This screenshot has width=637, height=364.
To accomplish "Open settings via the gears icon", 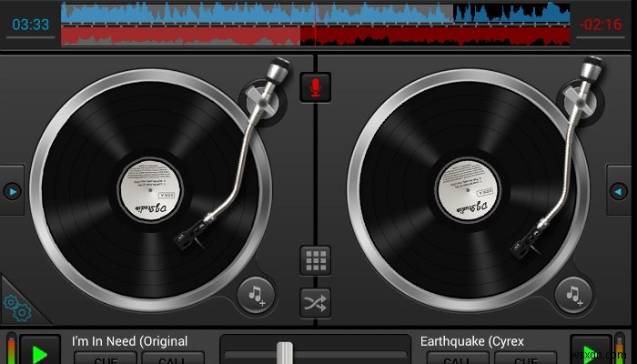I will (17, 308).
